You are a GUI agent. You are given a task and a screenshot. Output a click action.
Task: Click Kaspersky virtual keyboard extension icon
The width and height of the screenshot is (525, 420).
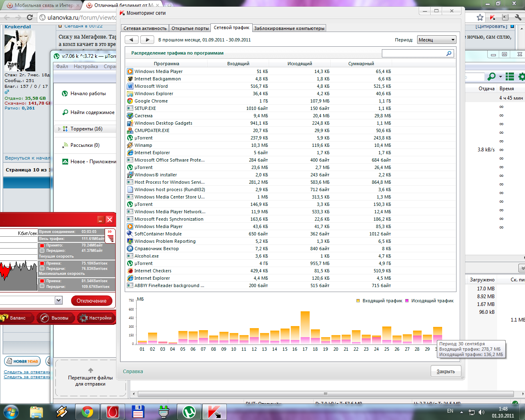click(505, 17)
